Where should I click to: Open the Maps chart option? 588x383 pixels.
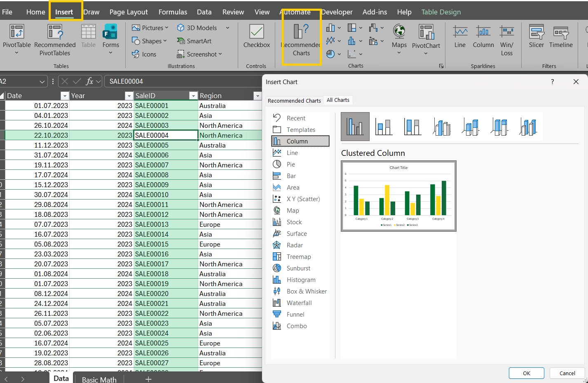coord(399,39)
